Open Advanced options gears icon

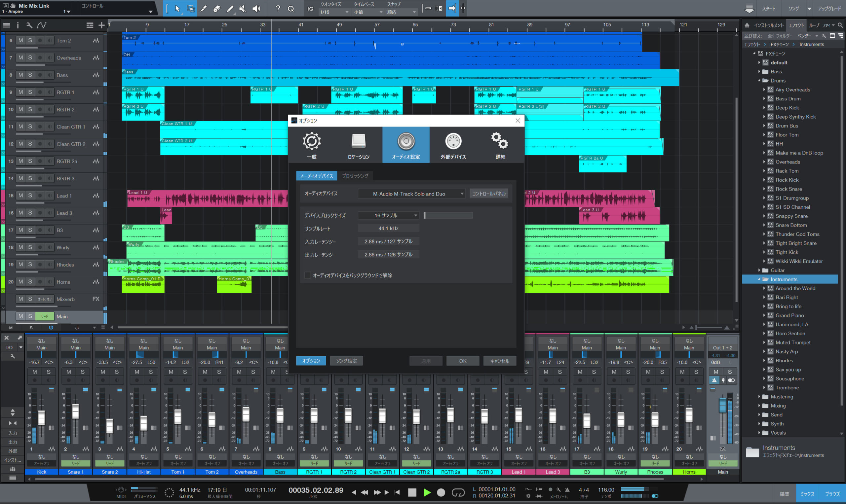tap(500, 145)
